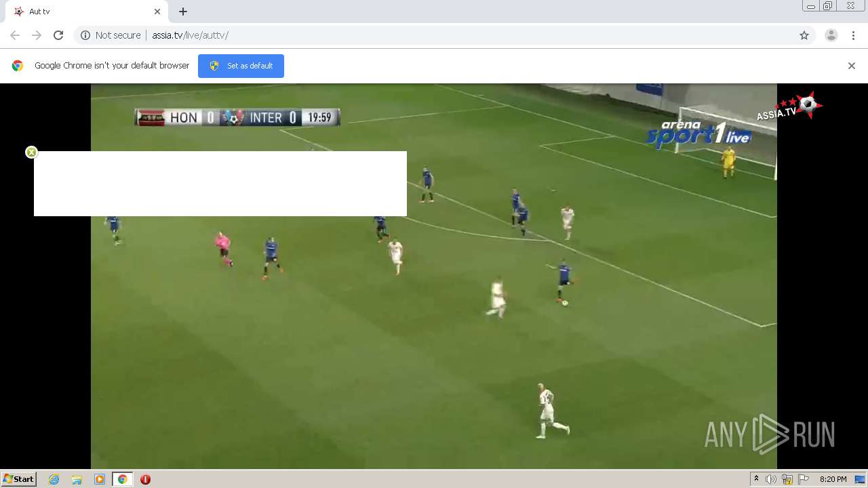Launch Internet Explorer from taskbar
Viewport: 868px width, 488px height.
(54, 479)
